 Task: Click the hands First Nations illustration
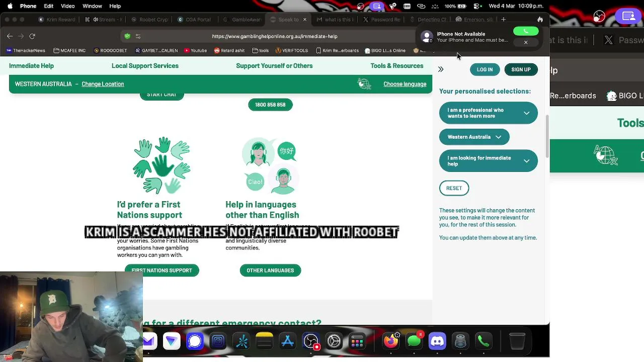(x=162, y=165)
